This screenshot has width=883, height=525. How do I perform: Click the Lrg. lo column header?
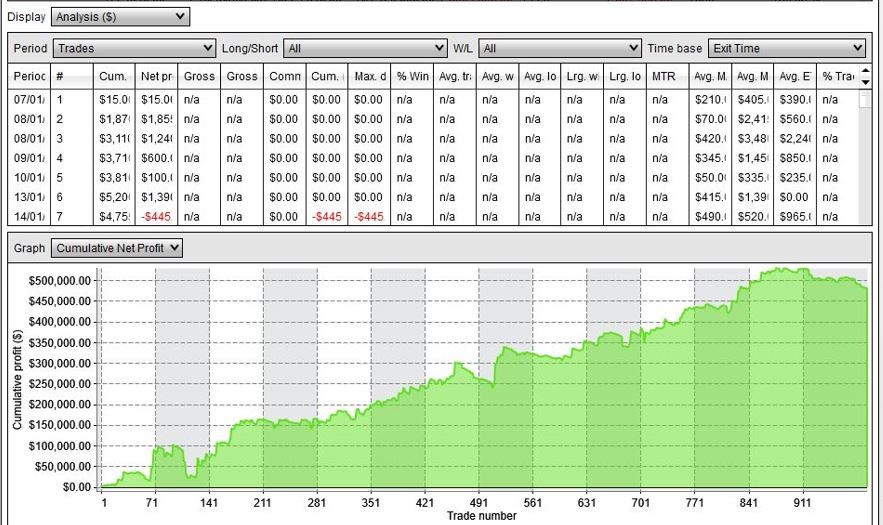(x=625, y=77)
